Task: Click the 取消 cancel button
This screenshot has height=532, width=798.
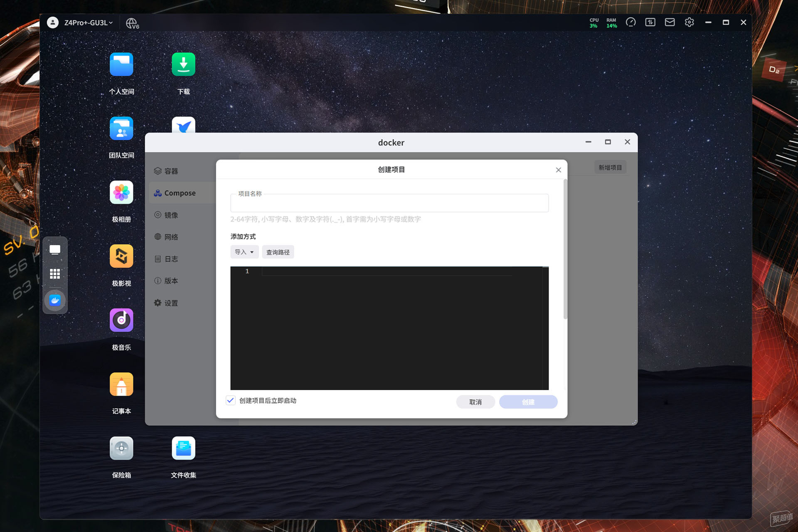Action: coord(475,402)
